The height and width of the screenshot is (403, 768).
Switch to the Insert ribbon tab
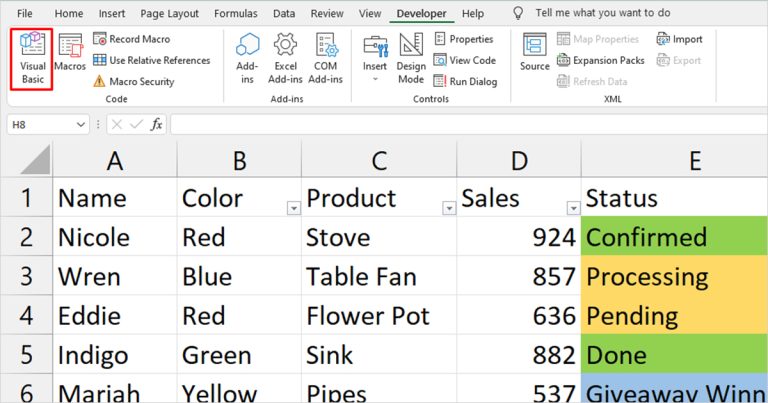pyautogui.click(x=112, y=13)
